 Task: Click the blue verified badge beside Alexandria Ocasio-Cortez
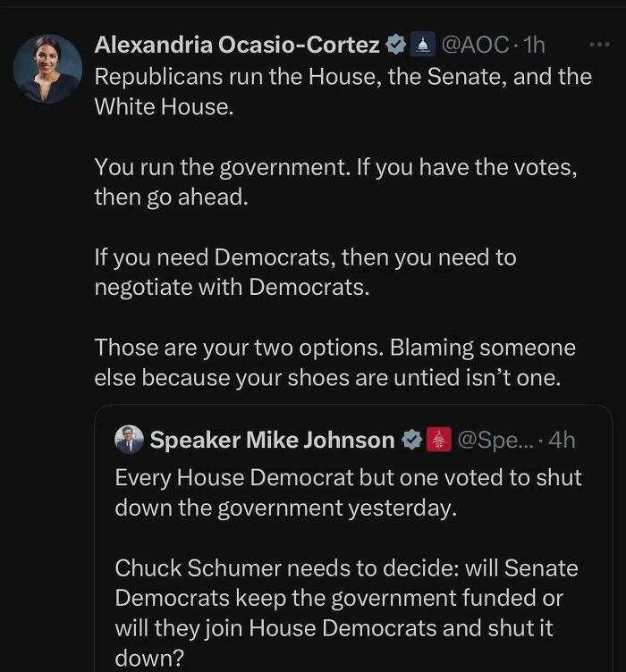(x=396, y=45)
